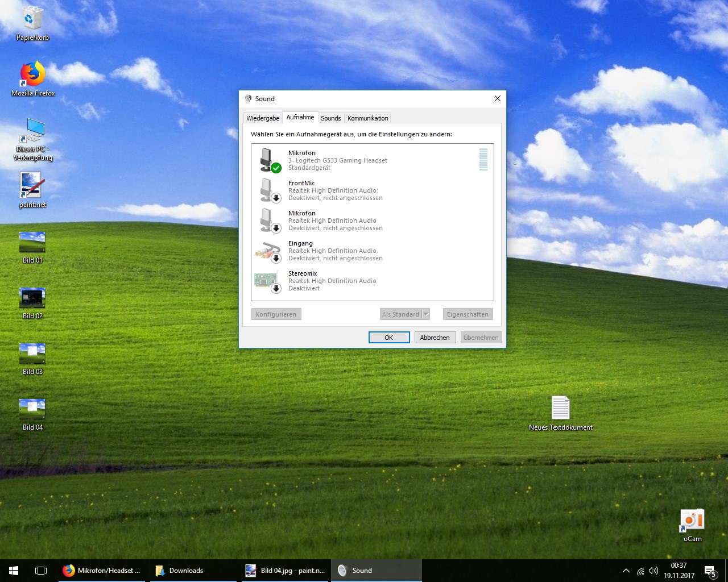The width and height of the screenshot is (728, 582).
Task: Click the Sound taskbar button
Action: 377,571
